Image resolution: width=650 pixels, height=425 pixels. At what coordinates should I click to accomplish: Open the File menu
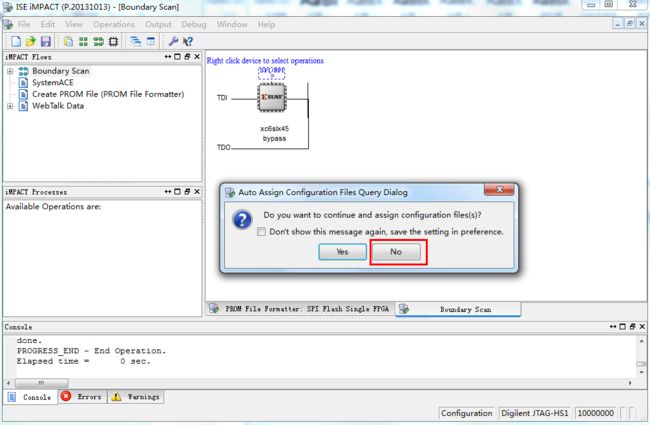[x=24, y=24]
